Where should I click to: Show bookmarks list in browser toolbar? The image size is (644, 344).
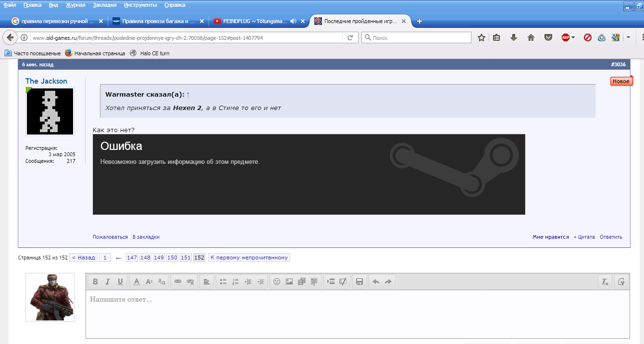click(x=497, y=37)
